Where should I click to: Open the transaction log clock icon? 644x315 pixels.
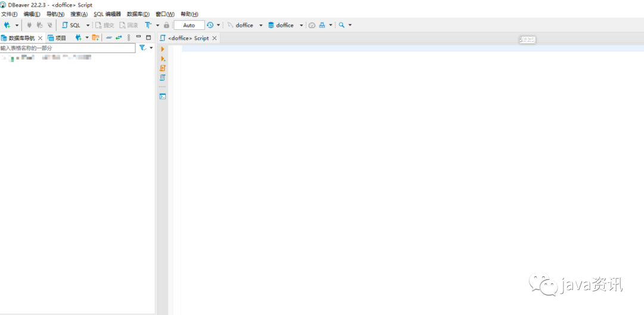(210, 25)
